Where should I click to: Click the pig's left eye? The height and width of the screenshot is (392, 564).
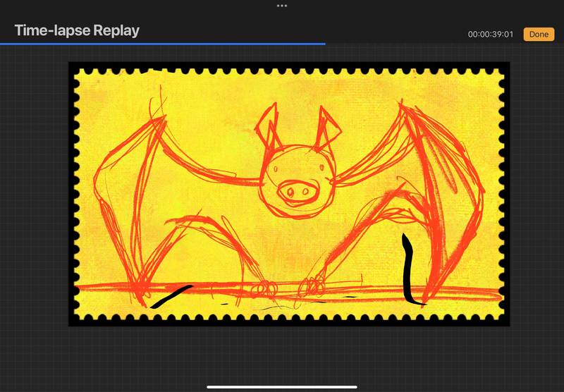pyautogui.click(x=280, y=169)
